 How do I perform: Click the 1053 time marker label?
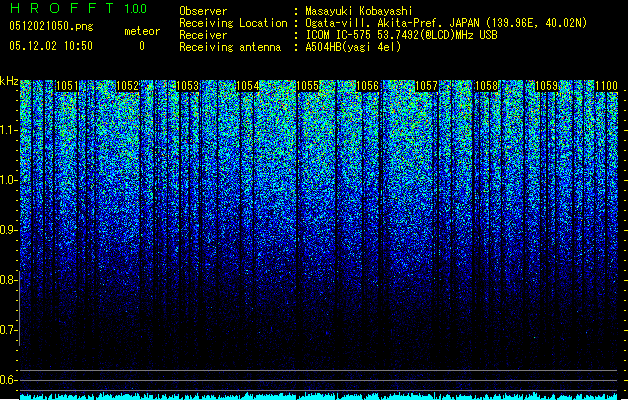188,86
